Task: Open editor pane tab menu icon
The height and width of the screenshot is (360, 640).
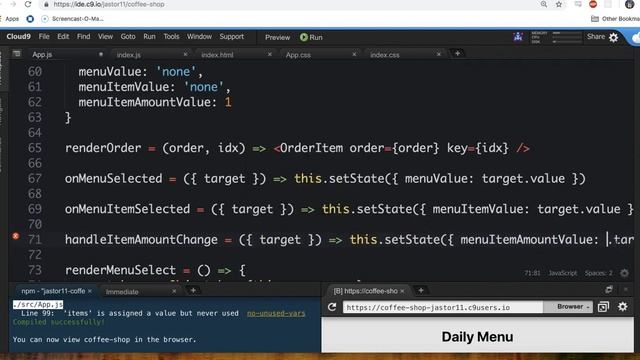Action: (16, 54)
